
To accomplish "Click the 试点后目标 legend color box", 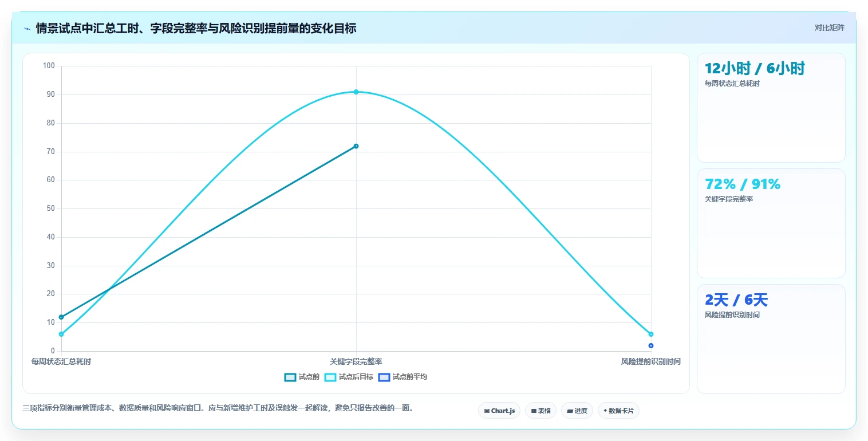I will click(330, 377).
